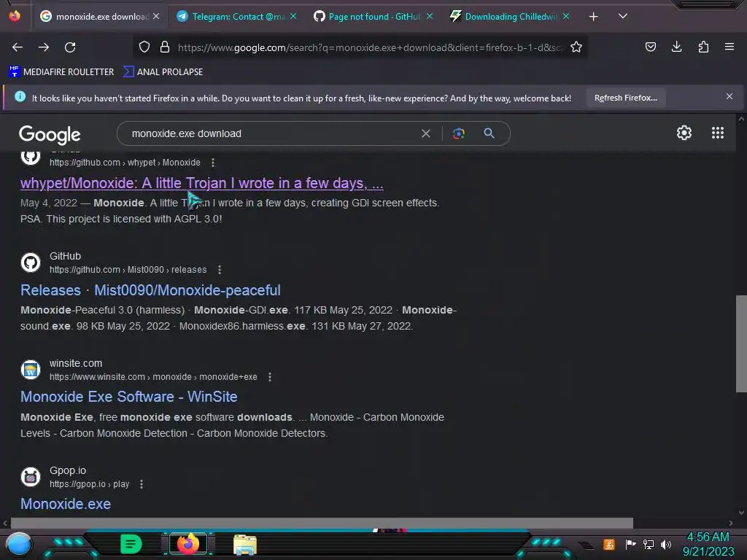Screen dimensions: 747x560
Task: Open File Explorer from taskbar
Action: pos(245,545)
